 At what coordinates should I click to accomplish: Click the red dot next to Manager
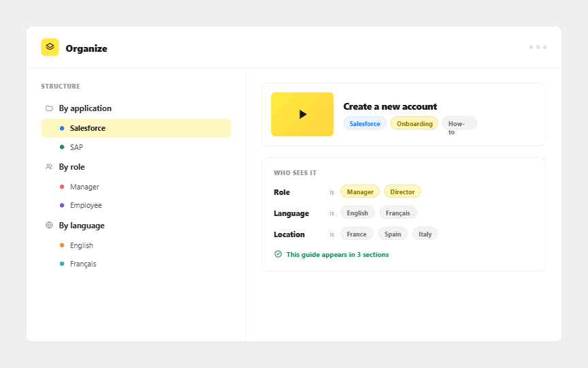[x=62, y=187]
